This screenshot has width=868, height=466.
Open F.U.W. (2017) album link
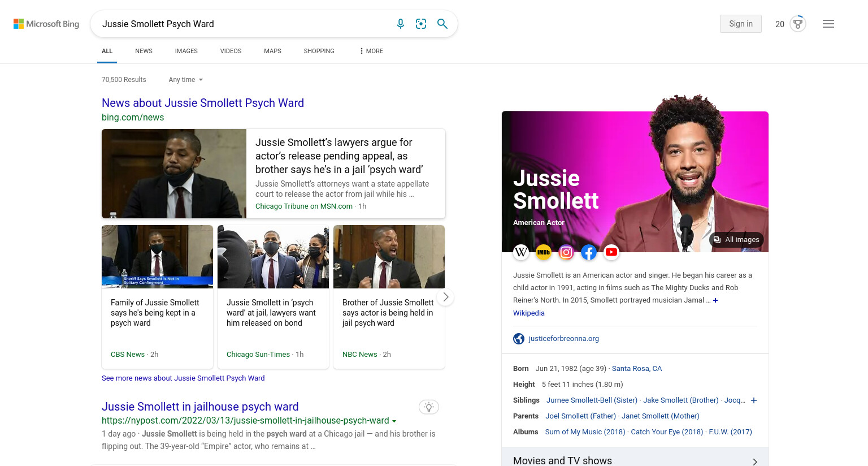730,432
